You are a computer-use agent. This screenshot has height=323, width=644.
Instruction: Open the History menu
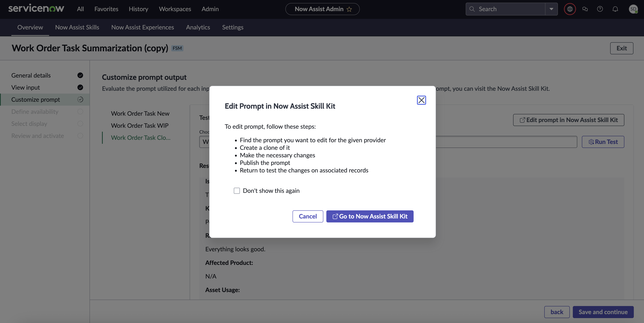138,9
